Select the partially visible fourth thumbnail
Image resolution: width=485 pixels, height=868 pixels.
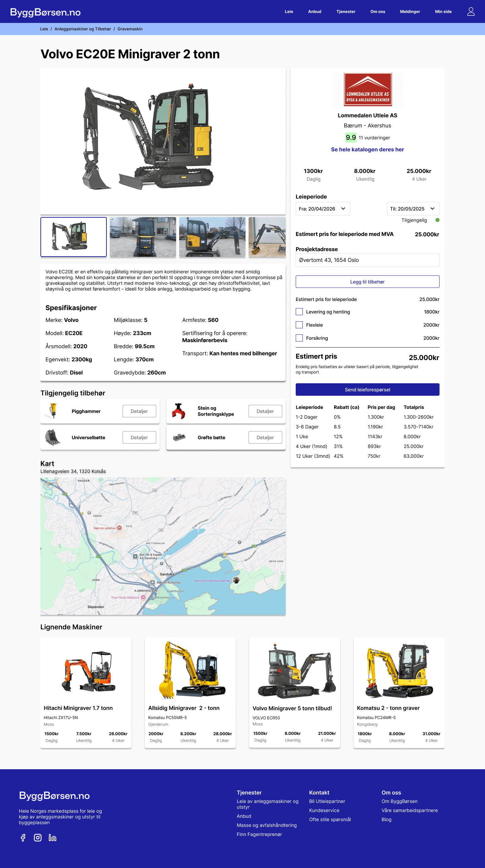point(267,237)
